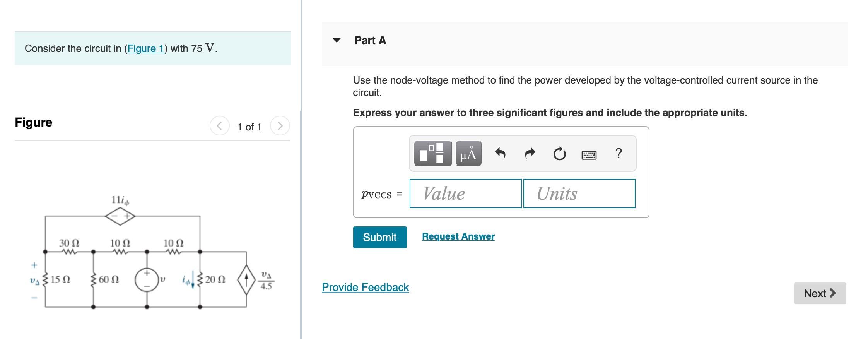
Task: Open Provide Feedback
Action: 365,287
